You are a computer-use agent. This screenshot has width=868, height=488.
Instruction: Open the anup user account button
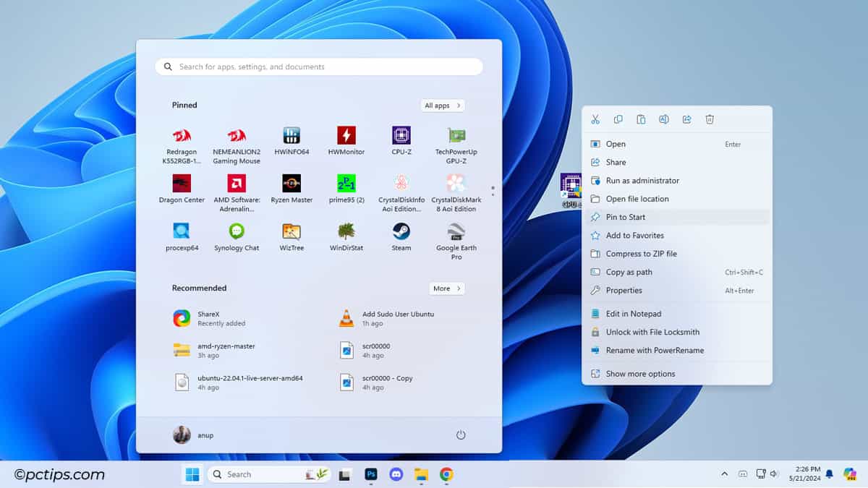[193, 435]
